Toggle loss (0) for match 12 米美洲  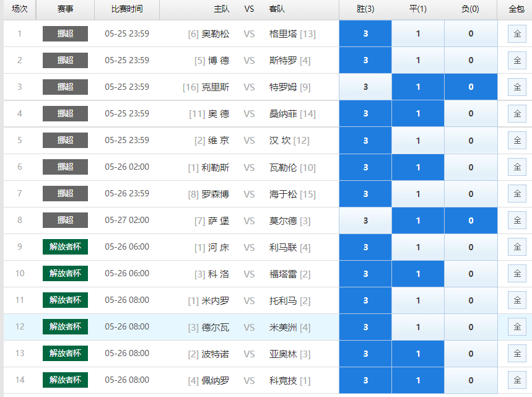(471, 327)
